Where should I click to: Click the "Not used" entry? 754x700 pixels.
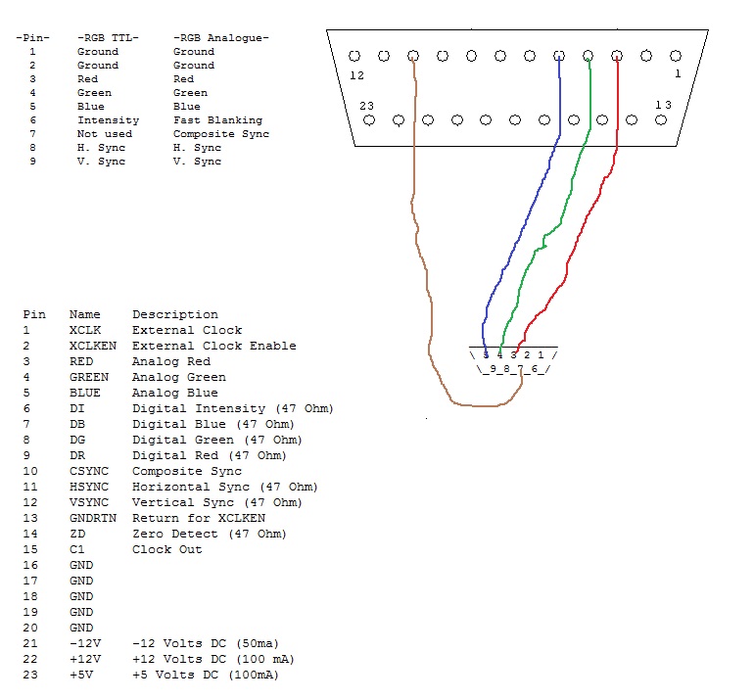pyautogui.click(x=105, y=134)
